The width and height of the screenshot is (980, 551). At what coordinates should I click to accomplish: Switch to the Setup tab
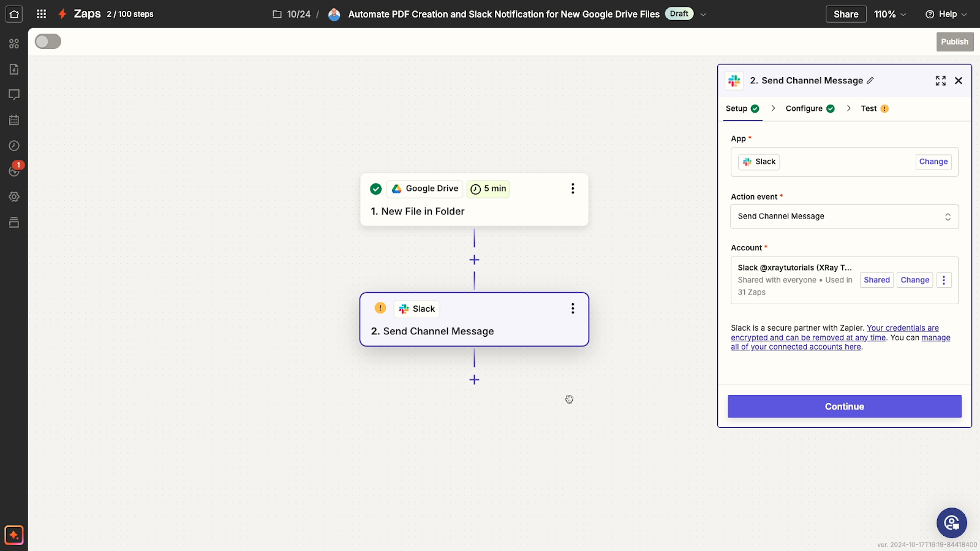point(742,108)
